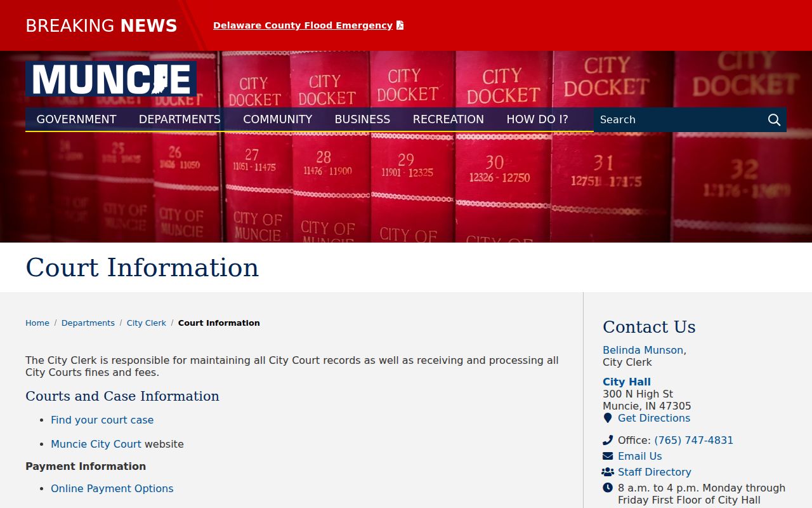Click the search magnifier icon

774,120
